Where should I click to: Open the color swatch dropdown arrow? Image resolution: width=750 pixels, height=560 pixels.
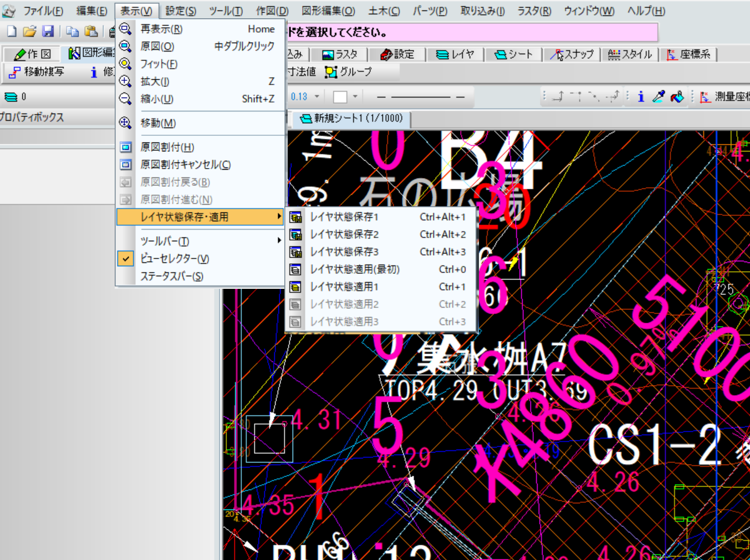click(x=355, y=96)
